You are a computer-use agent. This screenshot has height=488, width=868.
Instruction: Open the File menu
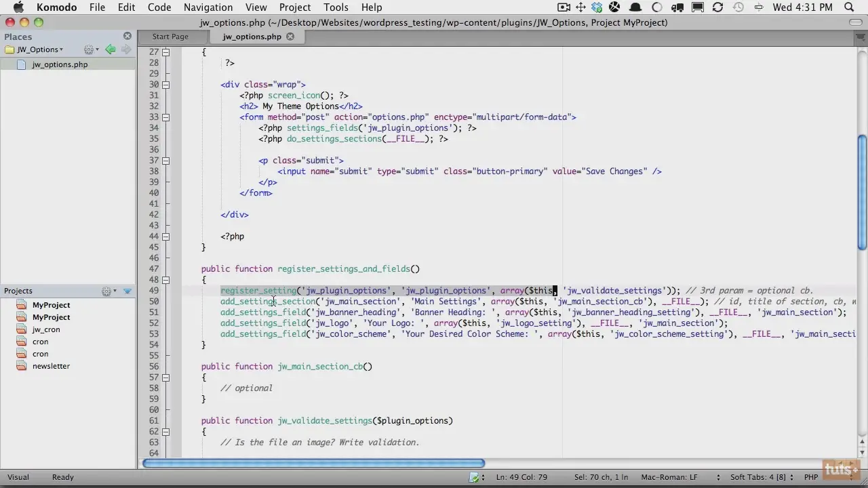97,7
